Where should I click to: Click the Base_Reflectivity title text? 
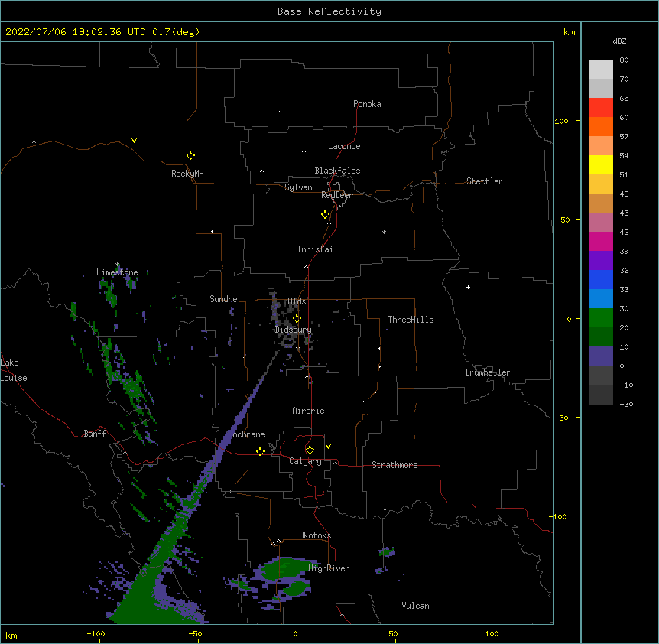click(329, 11)
